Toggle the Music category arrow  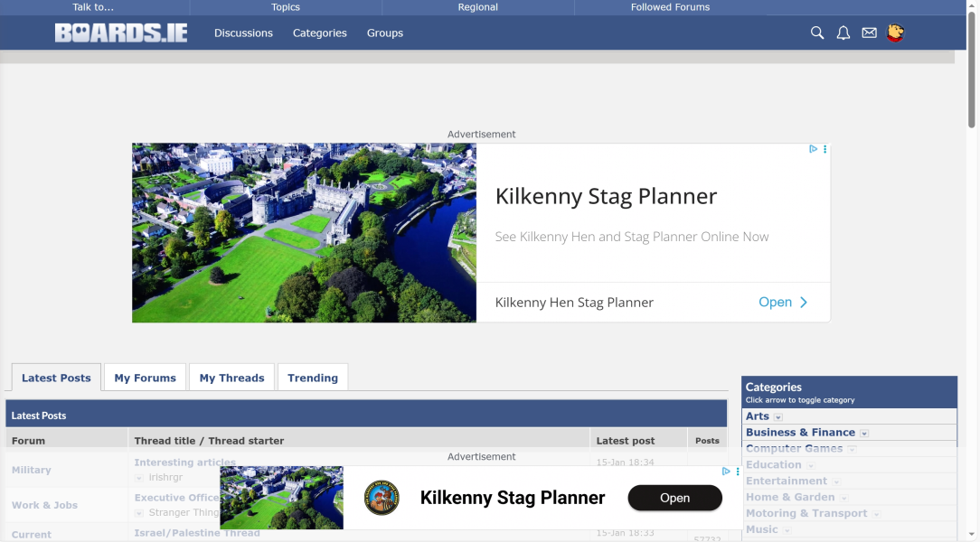(x=787, y=531)
